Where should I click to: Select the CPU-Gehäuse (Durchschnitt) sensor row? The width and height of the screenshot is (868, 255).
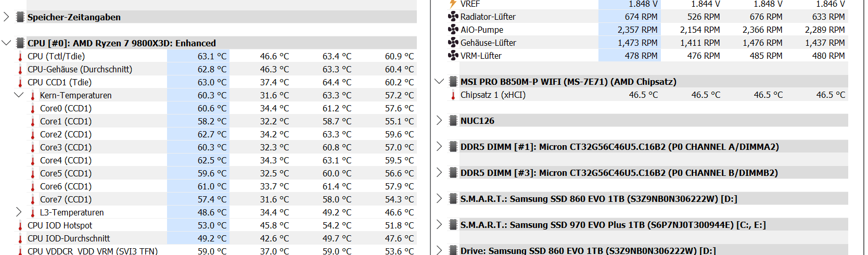216,69
